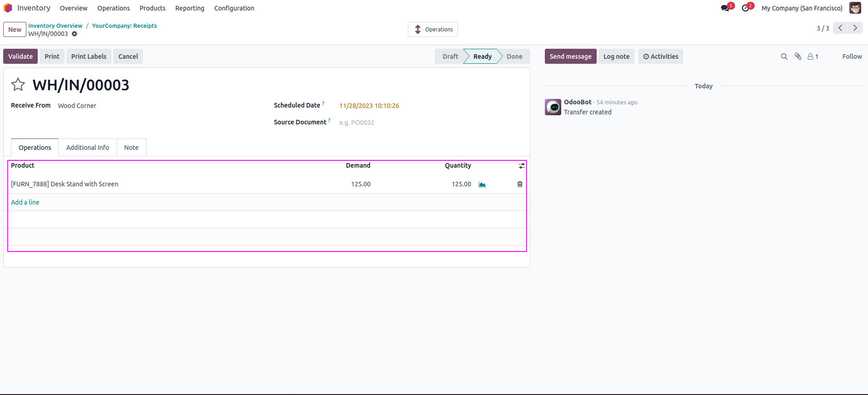Open the Operations smart button

point(433,30)
